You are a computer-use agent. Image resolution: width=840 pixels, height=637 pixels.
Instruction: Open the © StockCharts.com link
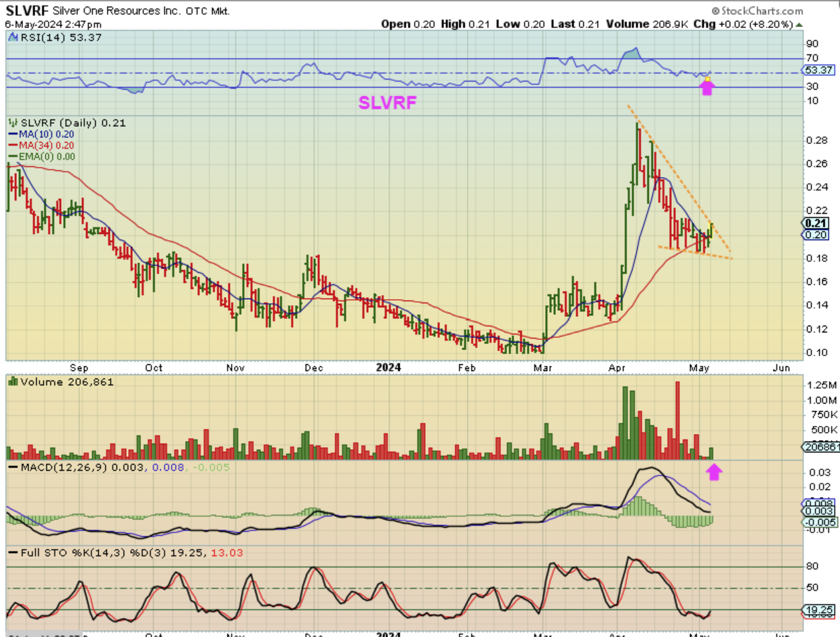[x=757, y=11]
